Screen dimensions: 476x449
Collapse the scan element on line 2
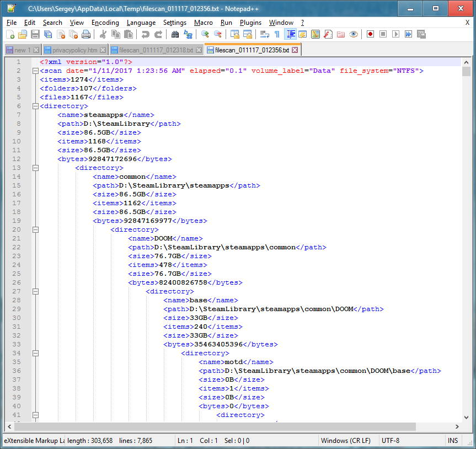point(35,71)
